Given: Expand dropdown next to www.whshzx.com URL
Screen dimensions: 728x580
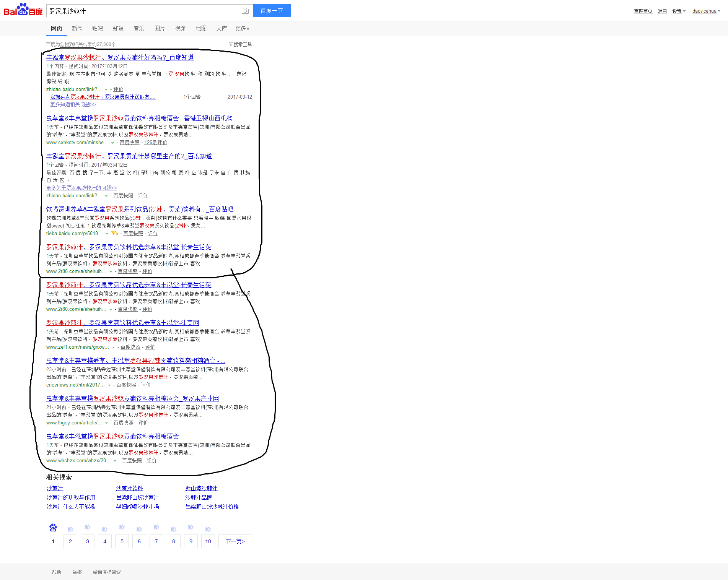Looking at the screenshot, I should pos(115,461).
